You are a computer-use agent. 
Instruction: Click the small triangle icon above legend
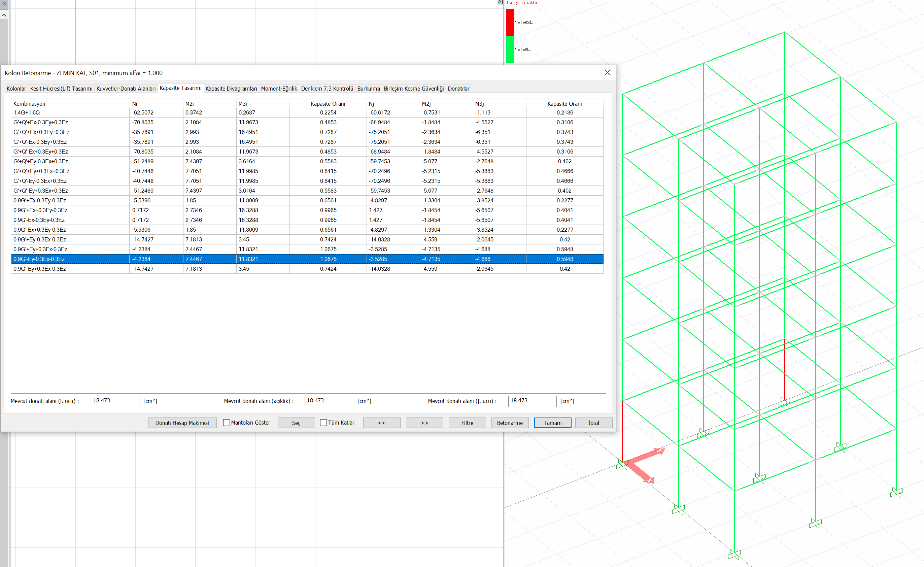point(500,2)
